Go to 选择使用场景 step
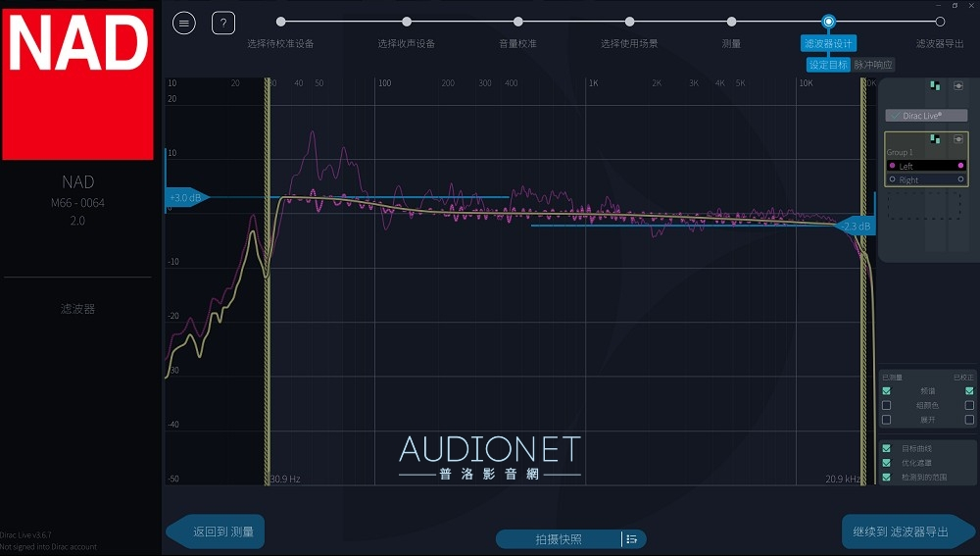This screenshot has width=980, height=556. point(629,22)
